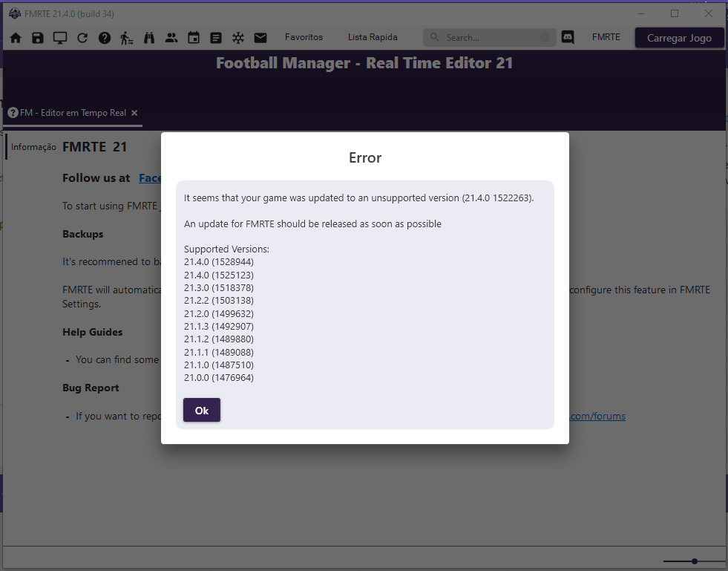
Task: Click Ok in the Error dialog
Action: coord(202,411)
